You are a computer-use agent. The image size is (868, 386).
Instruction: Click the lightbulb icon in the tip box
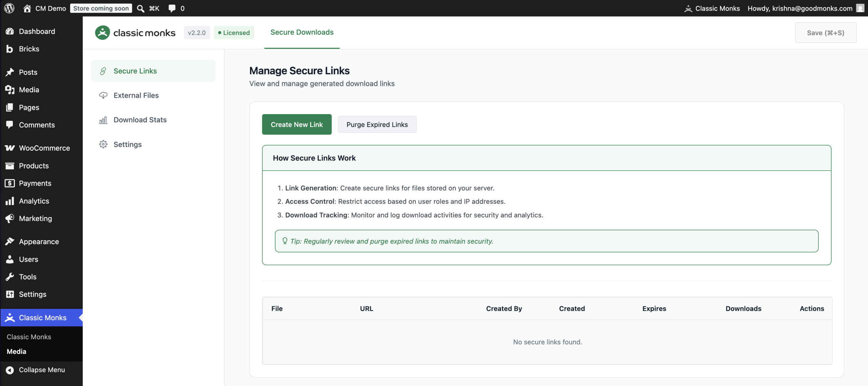285,241
